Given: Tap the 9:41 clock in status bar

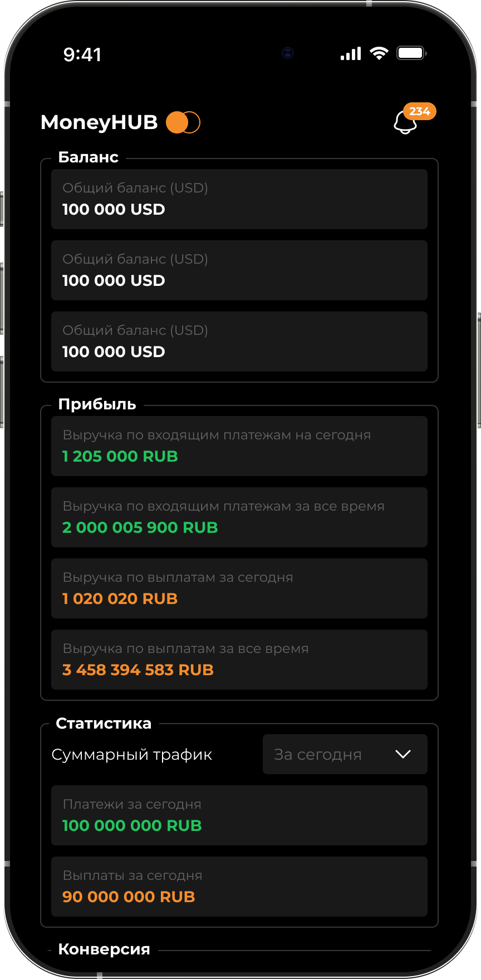Looking at the screenshot, I should click(82, 55).
